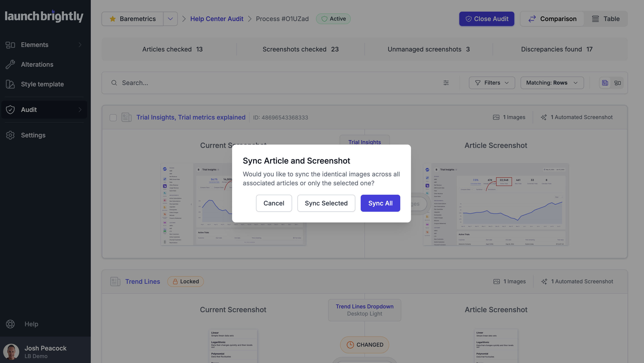This screenshot has width=644, height=363.
Task: Open Trend Lines Dropdown element link
Action: coord(364,306)
